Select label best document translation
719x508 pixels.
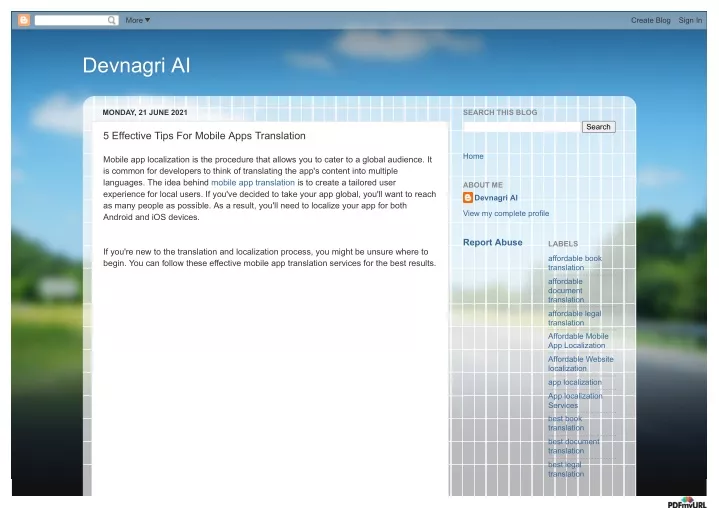pyautogui.click(x=574, y=446)
